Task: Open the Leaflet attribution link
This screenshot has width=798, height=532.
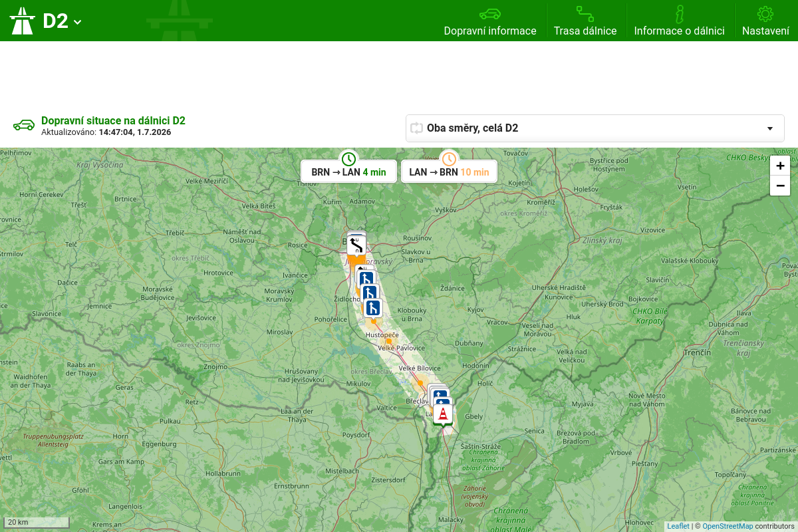Action: [678, 526]
